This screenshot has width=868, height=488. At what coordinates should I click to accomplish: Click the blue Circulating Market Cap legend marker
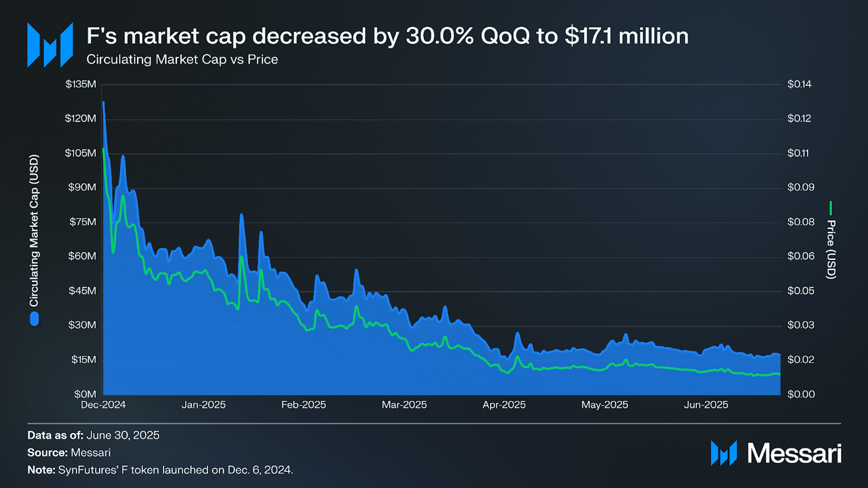(34, 319)
